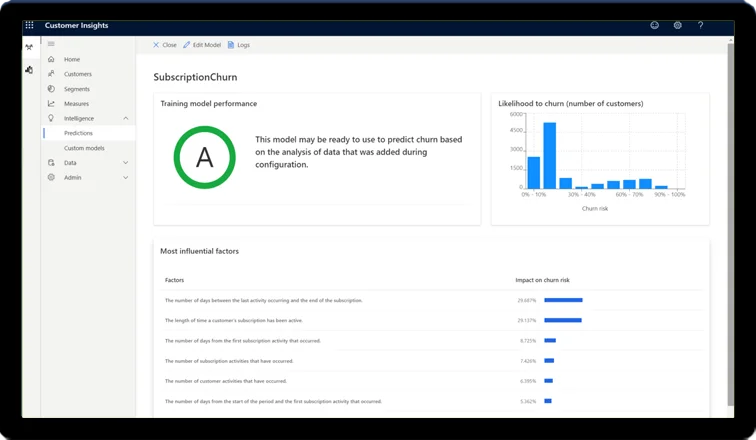
Task: Click the 'Factors' column header
Action: tap(174, 280)
